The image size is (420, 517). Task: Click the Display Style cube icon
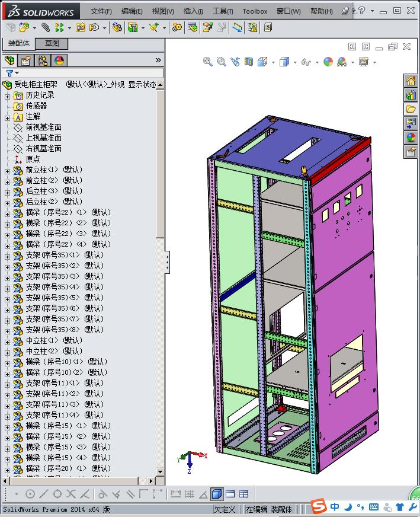(284, 62)
